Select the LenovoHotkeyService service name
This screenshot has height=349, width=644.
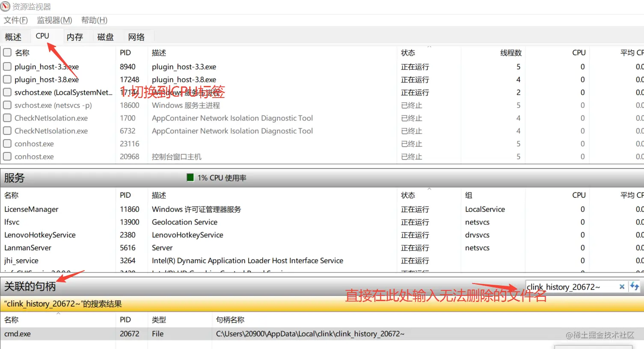coord(40,235)
